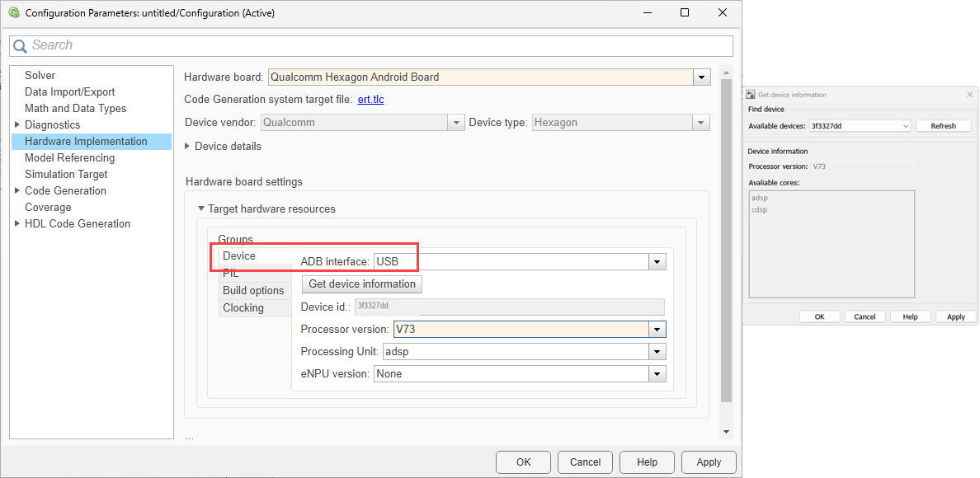The image size is (980, 478).
Task: Expand the HDL Code Generation node
Action: click(16, 223)
